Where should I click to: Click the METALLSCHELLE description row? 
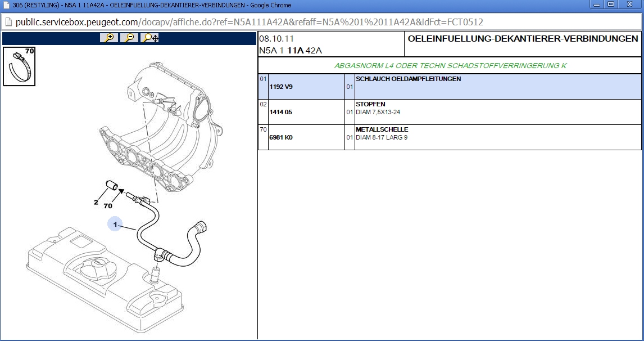click(382, 130)
